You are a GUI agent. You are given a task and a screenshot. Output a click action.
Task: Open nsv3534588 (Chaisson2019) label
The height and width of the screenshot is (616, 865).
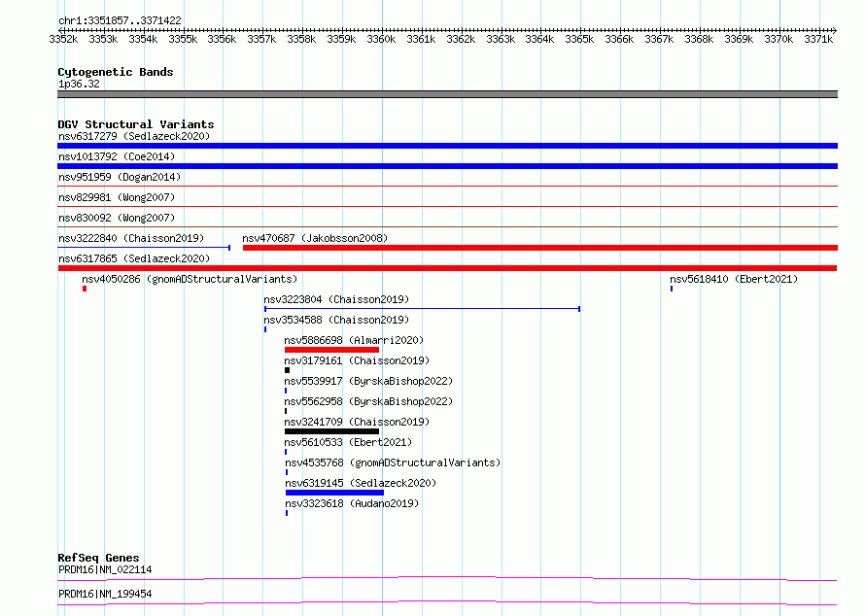(x=336, y=320)
